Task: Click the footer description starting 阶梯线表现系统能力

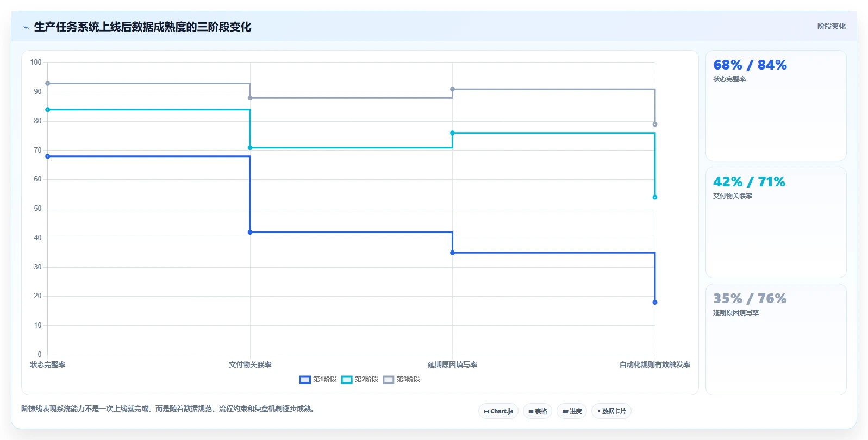Action: [168, 409]
